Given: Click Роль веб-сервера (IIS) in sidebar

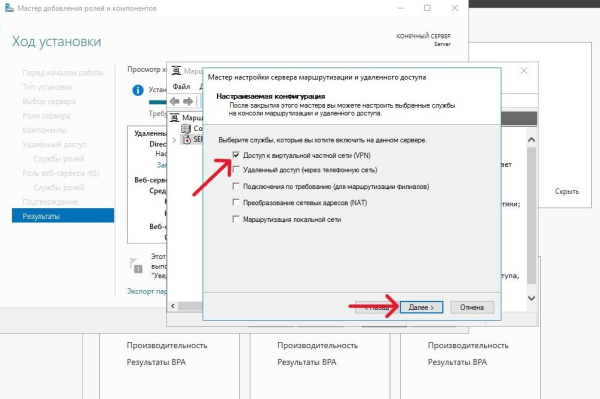Looking at the screenshot, I should coord(60,173).
